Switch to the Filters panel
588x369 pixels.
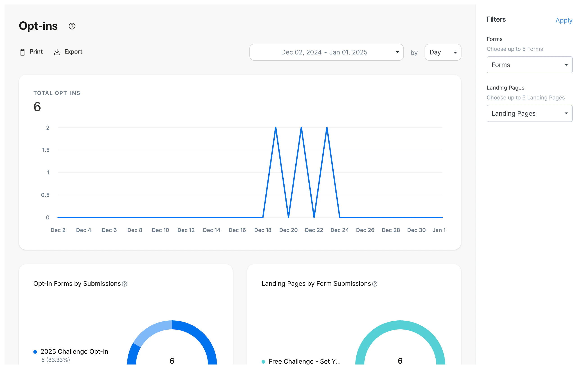click(x=496, y=20)
